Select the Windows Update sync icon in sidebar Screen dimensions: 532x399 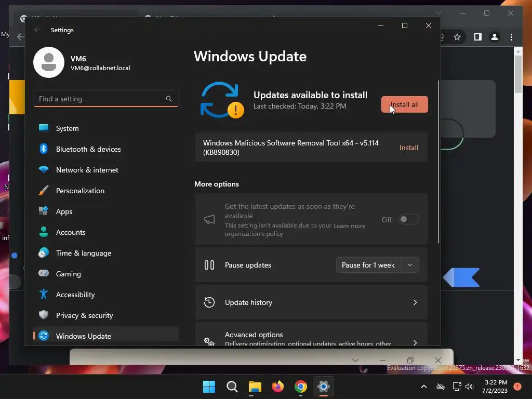[x=44, y=336]
